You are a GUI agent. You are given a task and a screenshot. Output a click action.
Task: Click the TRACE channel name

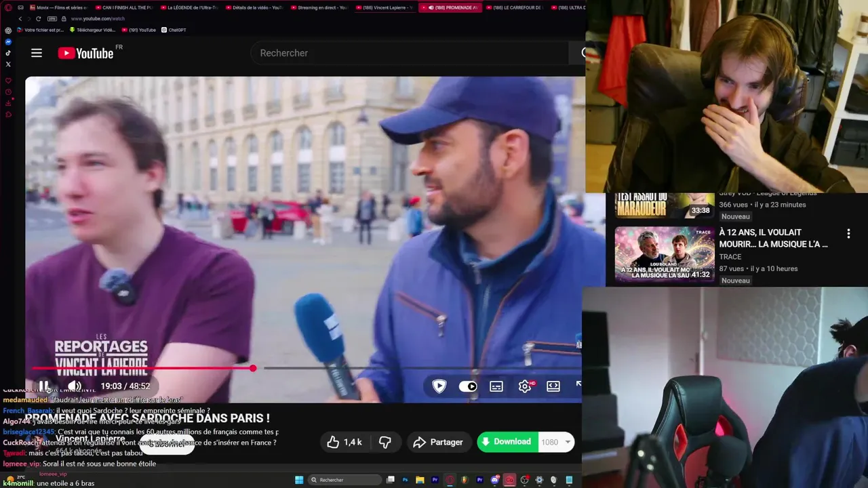730,257
